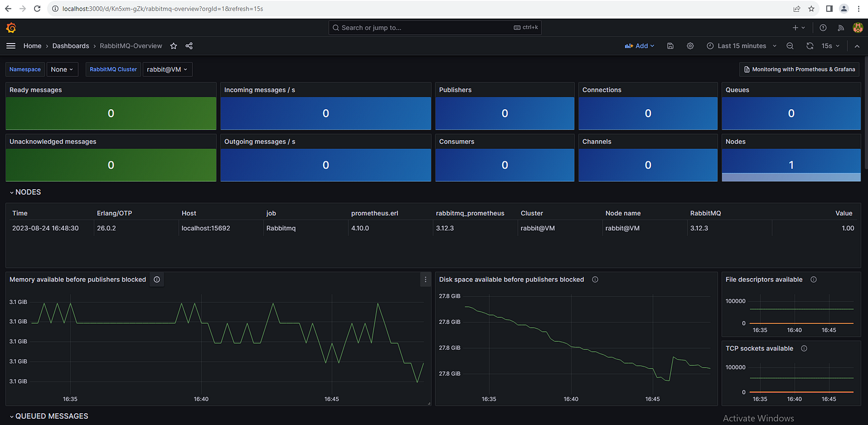
Task: Collapse the QUEUED MESSAGES row section
Action: coord(49,416)
